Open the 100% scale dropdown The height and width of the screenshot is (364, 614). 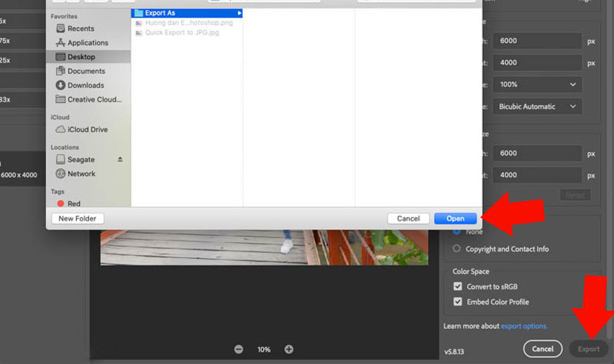(537, 85)
